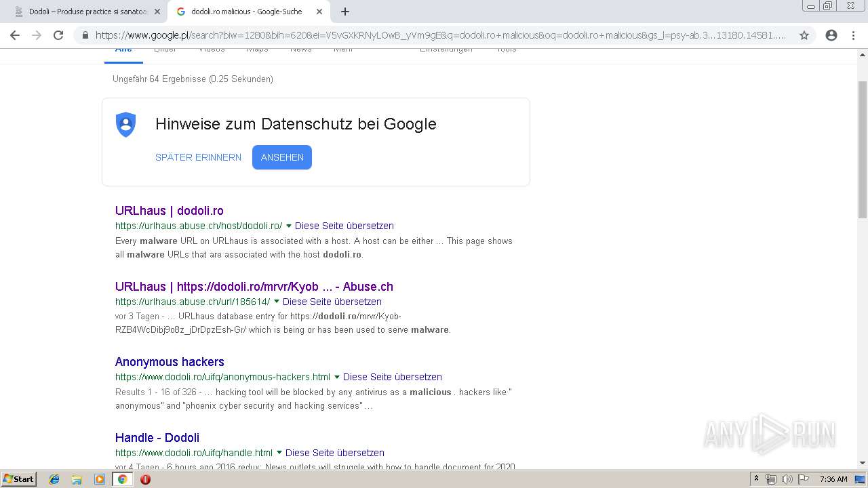
Task: Open the media player taskbar icon
Action: pyautogui.click(x=100, y=479)
